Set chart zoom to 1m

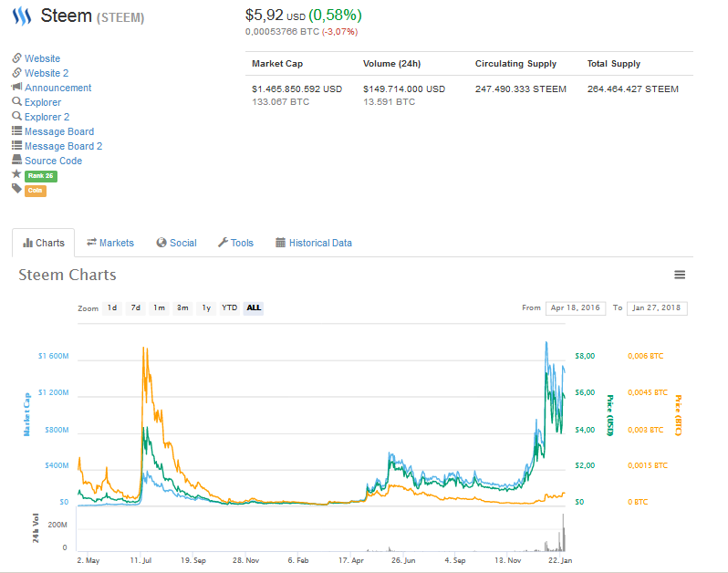[x=160, y=307]
